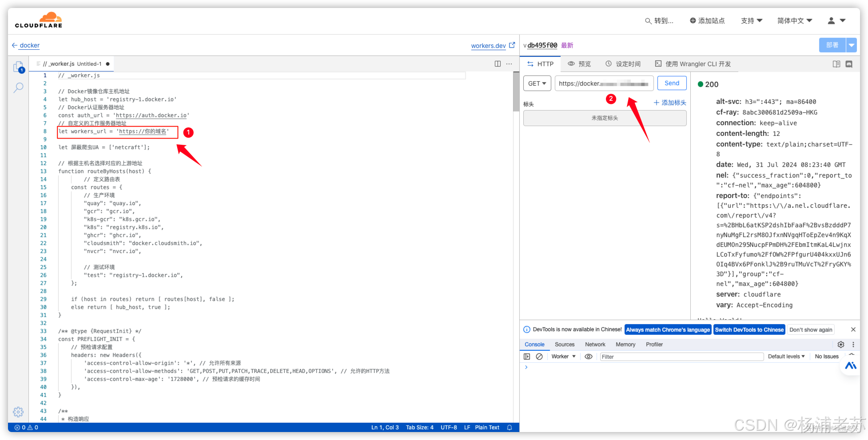The height and width of the screenshot is (440, 868).
Task: Click the floating assistant logo icon
Action: coord(851,365)
